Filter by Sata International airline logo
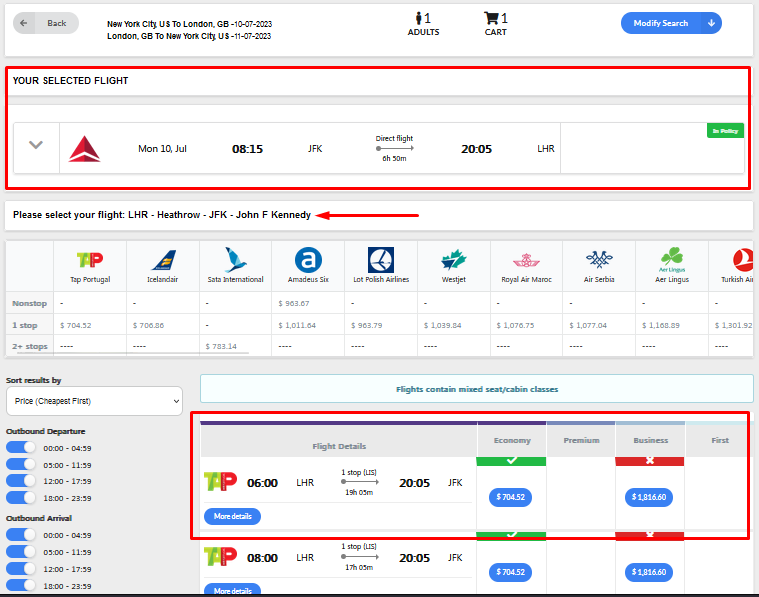759x597 pixels. point(235,260)
